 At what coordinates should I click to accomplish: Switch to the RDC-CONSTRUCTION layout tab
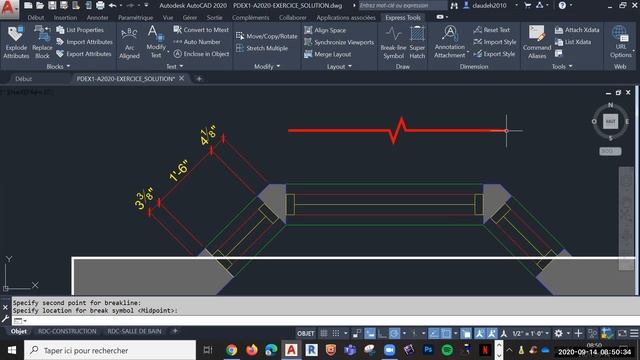tap(67, 331)
